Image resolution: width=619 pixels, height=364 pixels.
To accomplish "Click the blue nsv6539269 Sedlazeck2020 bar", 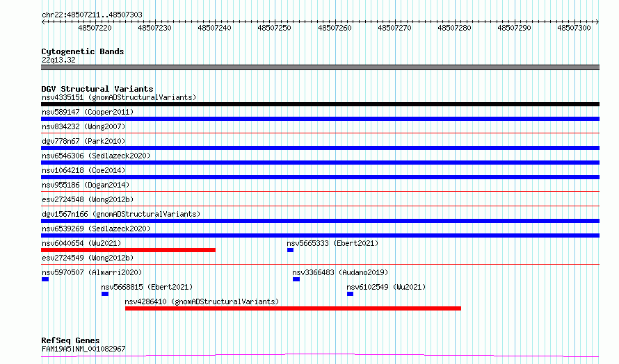I will [320, 235].
